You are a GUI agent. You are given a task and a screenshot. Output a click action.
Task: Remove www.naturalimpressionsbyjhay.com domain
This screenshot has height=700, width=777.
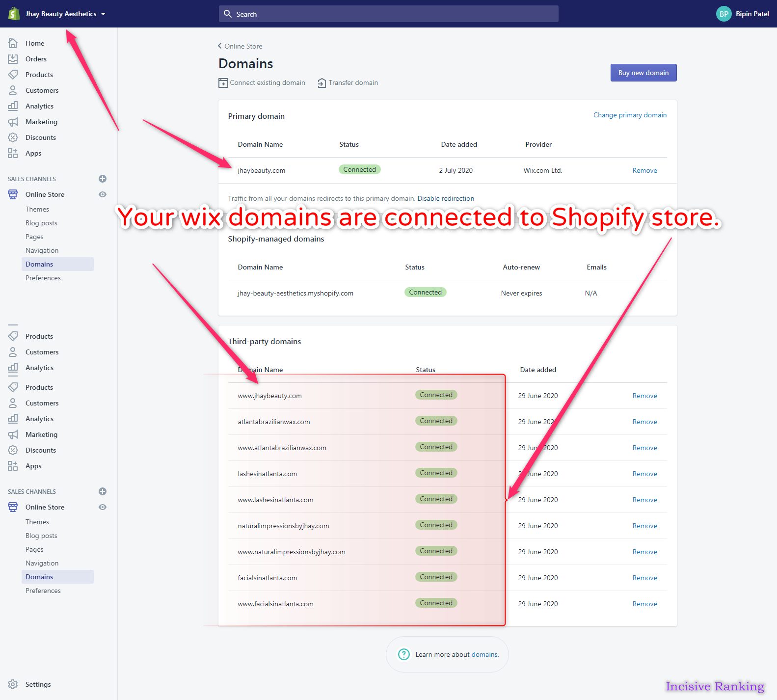pyautogui.click(x=644, y=552)
